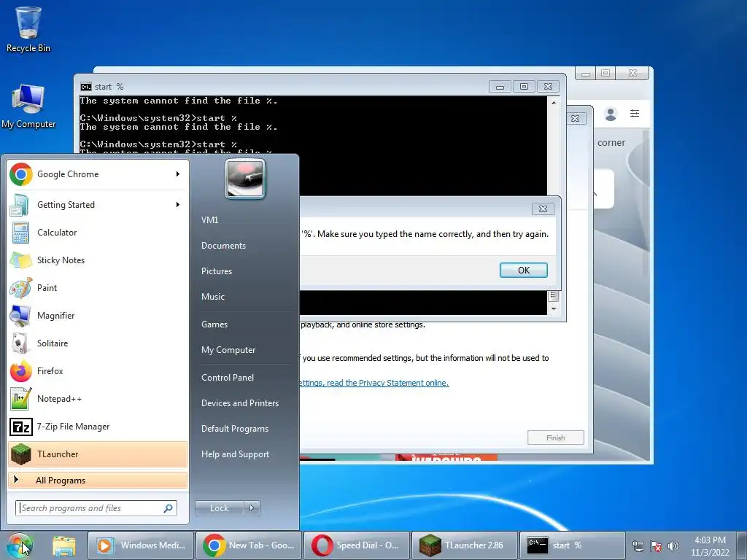
Task: Open Opera easy setup sliders icon
Action: [635, 113]
